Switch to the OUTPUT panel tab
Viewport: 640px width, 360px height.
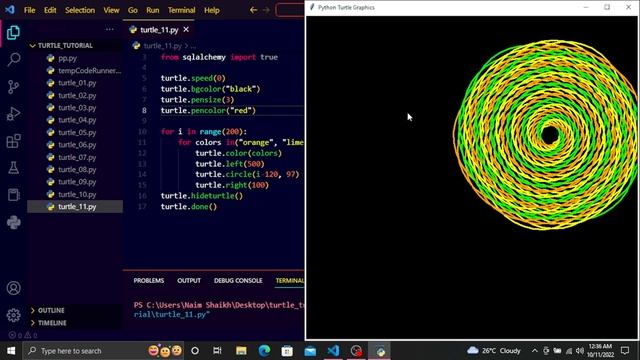pyautogui.click(x=189, y=280)
